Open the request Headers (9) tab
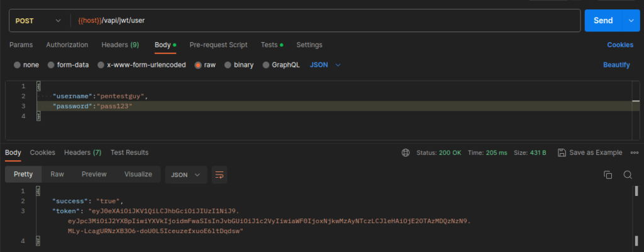The width and height of the screenshot is (644, 252). (x=120, y=45)
